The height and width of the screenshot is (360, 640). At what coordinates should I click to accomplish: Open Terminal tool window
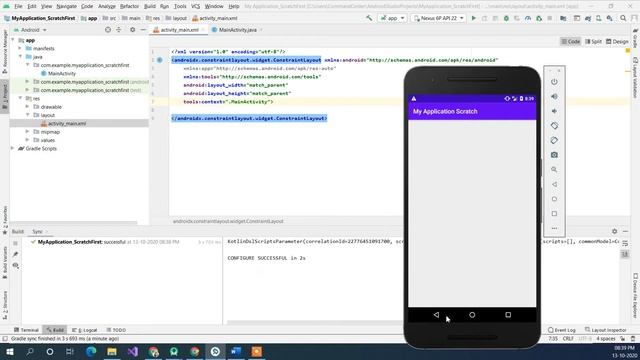[x=27, y=330]
